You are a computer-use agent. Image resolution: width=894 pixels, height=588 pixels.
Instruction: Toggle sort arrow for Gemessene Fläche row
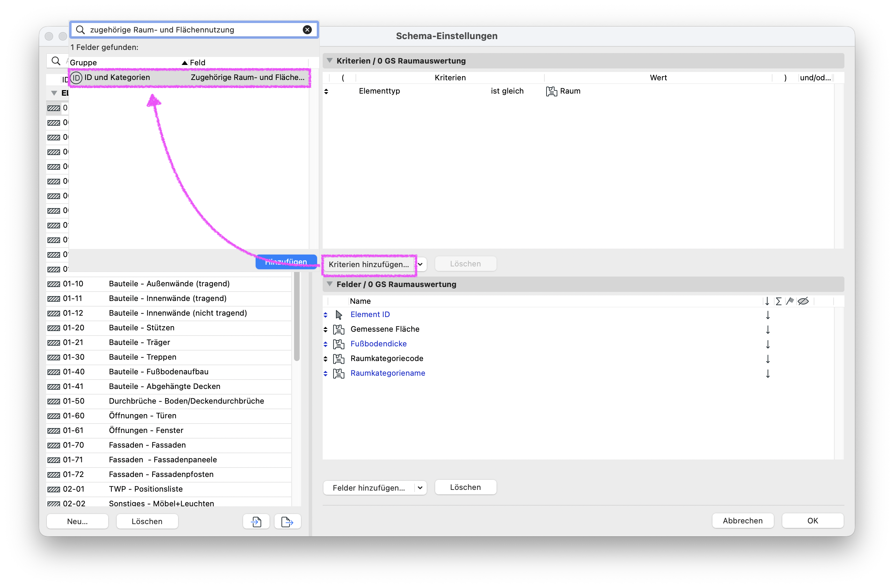tap(768, 329)
